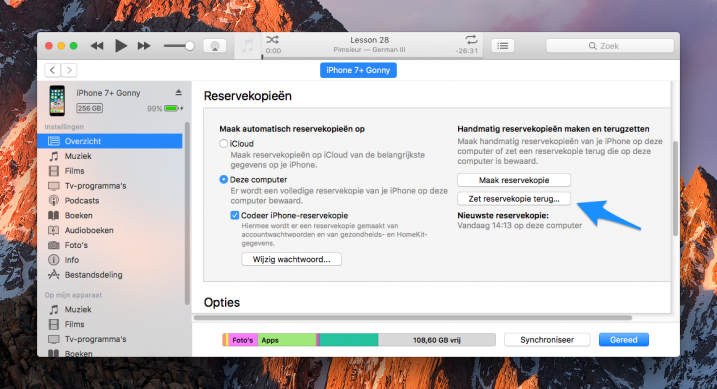717x389 pixels.
Task: Click the Opties heading
Action: (x=222, y=303)
